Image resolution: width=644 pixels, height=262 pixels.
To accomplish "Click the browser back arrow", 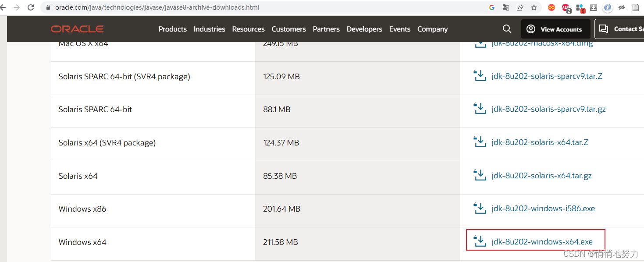I will tap(3, 7).
